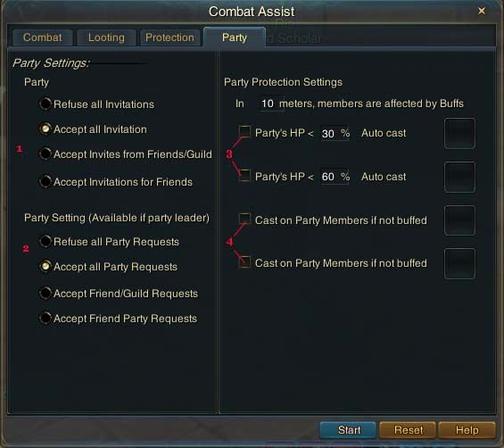Select Accept Invites from Friends/Guild option
Screen dimensions: 504x448
coord(45,154)
